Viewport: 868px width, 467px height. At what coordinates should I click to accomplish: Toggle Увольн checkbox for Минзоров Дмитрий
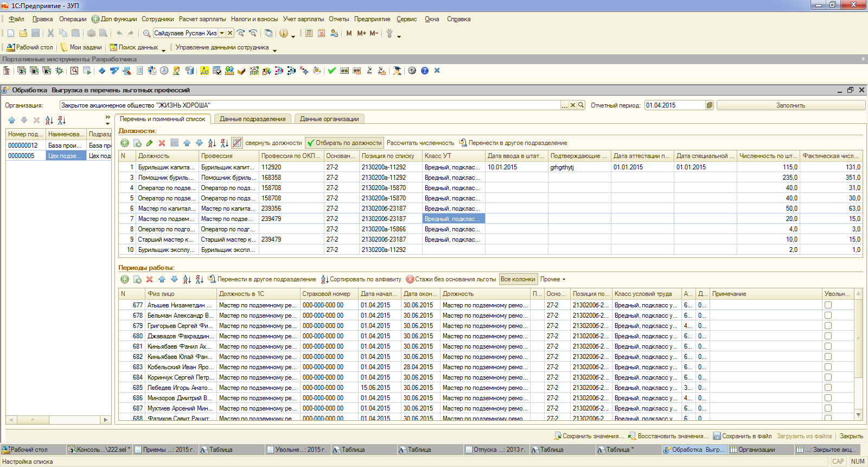coord(828,398)
